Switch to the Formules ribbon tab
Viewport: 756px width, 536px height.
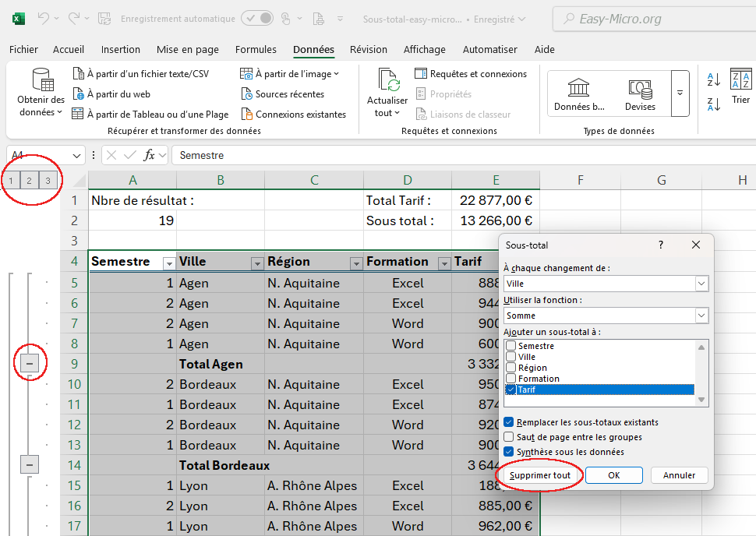click(256, 50)
